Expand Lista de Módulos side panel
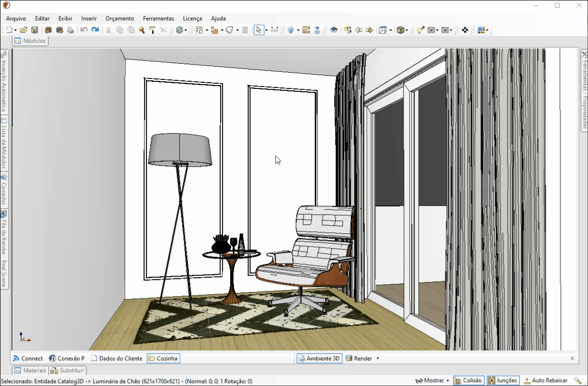This screenshot has height=386, width=588. [4, 143]
